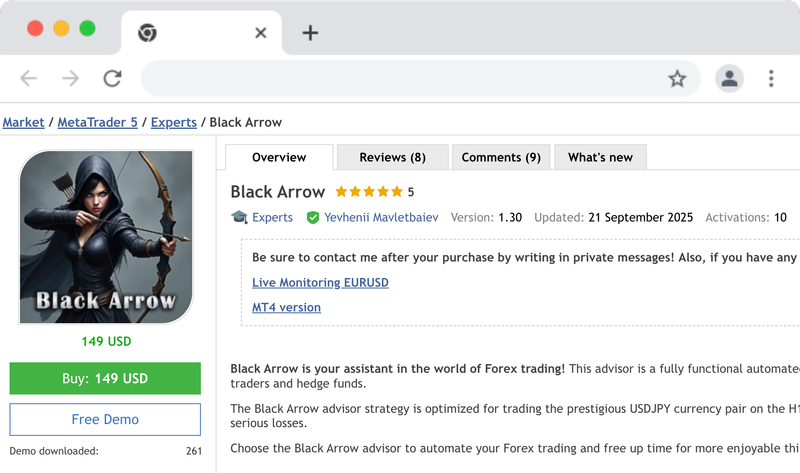The image size is (800, 473).
Task: Click the graduation cap Experts icon
Action: click(x=239, y=217)
